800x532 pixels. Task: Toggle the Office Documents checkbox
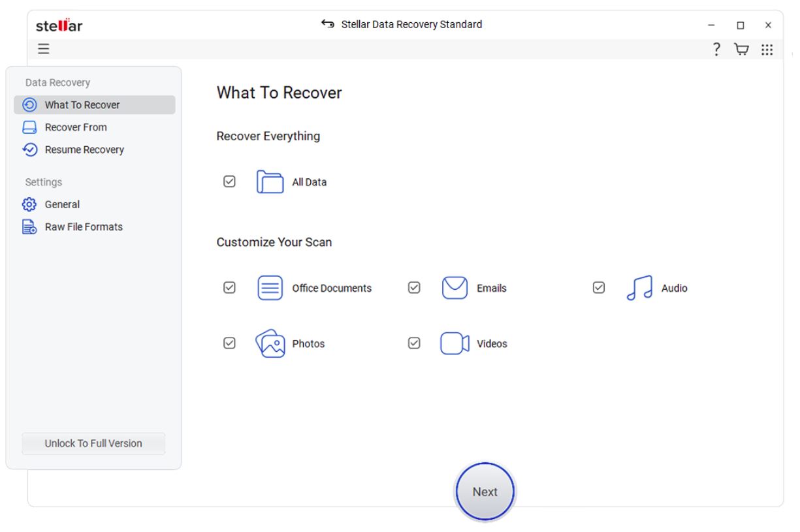pyautogui.click(x=229, y=287)
